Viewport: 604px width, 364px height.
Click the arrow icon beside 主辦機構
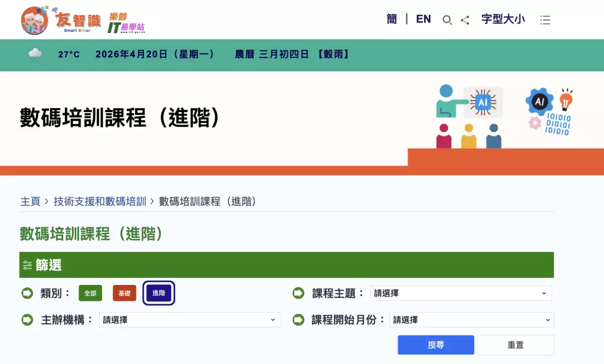[27, 320]
